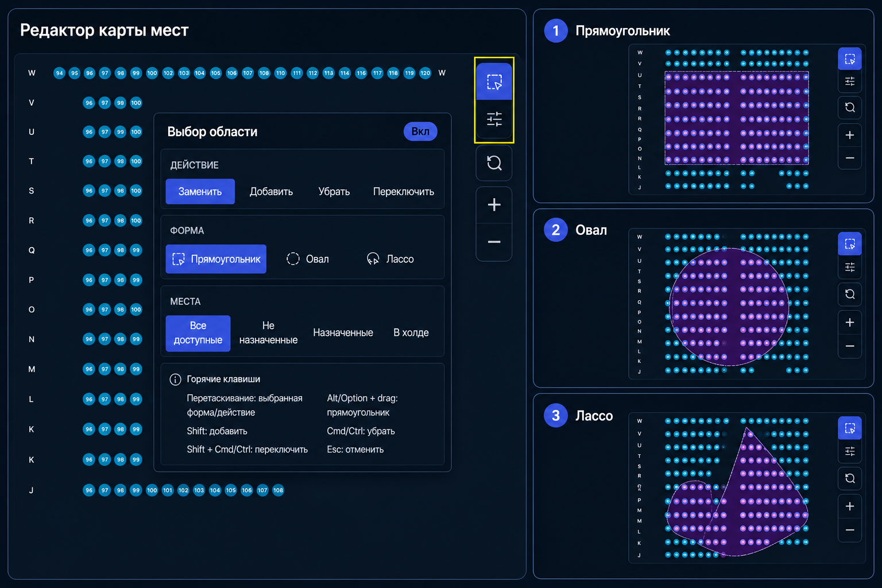
Task: Click seat 108 in row J
Action: [x=278, y=490]
